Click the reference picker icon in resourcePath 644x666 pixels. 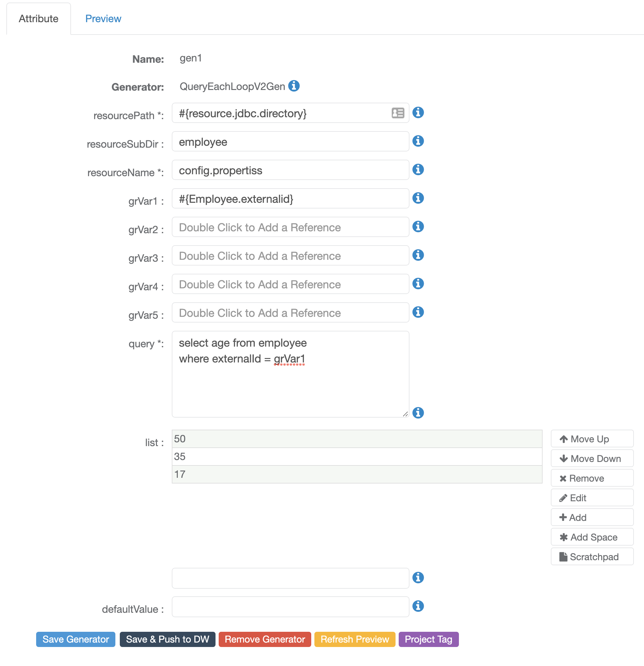[x=398, y=113]
